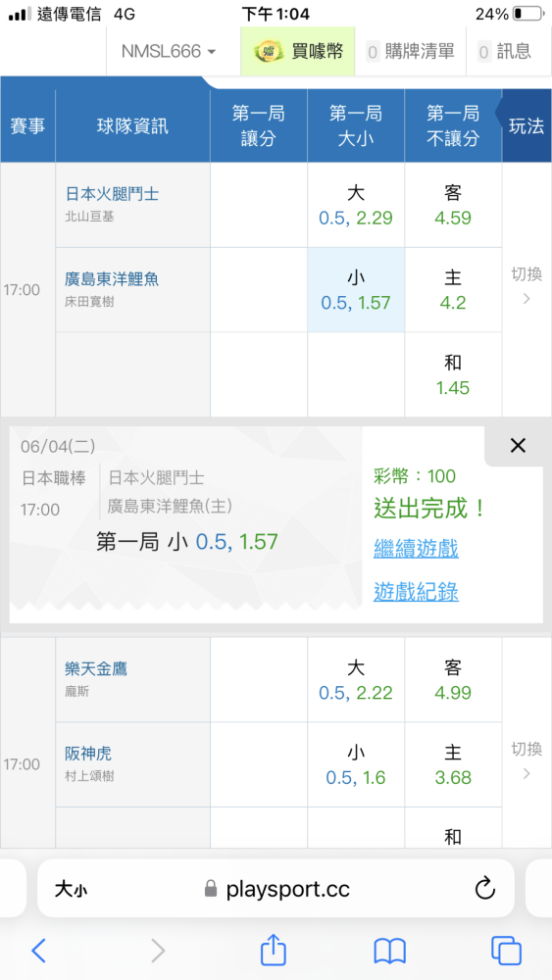Tap the 買噱幣 coin icon
Viewport: 552px width, 980px height.
[267, 51]
